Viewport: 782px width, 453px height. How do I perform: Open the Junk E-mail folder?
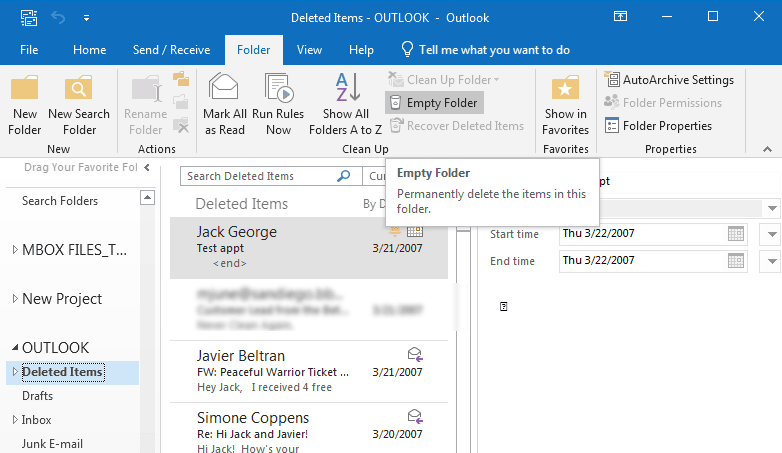(x=52, y=444)
